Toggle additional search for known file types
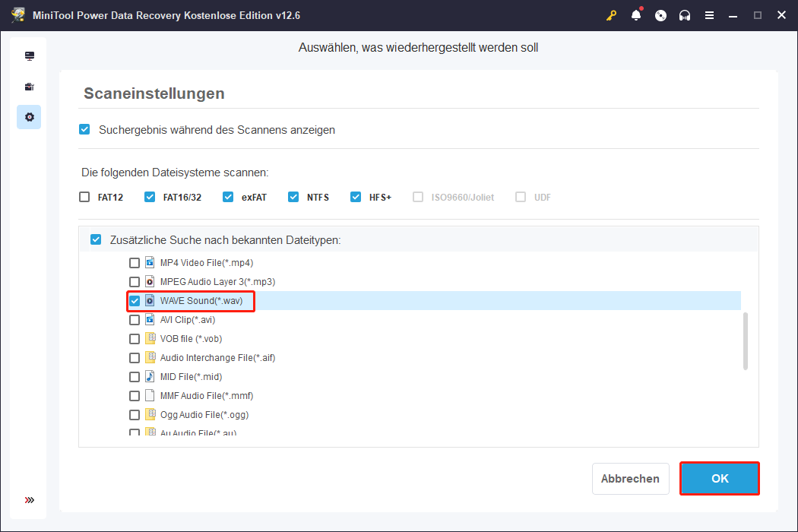798x532 pixels. point(96,239)
